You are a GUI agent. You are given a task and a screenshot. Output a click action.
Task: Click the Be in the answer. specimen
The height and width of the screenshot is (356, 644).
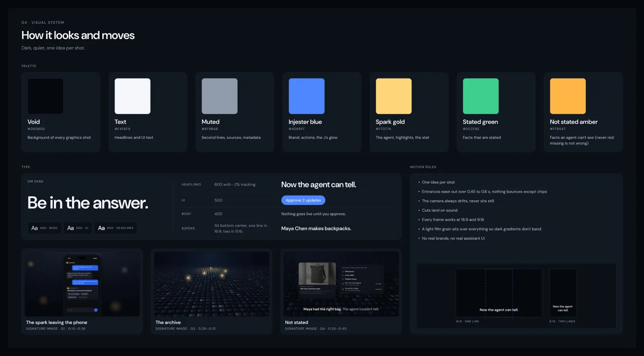tap(88, 203)
